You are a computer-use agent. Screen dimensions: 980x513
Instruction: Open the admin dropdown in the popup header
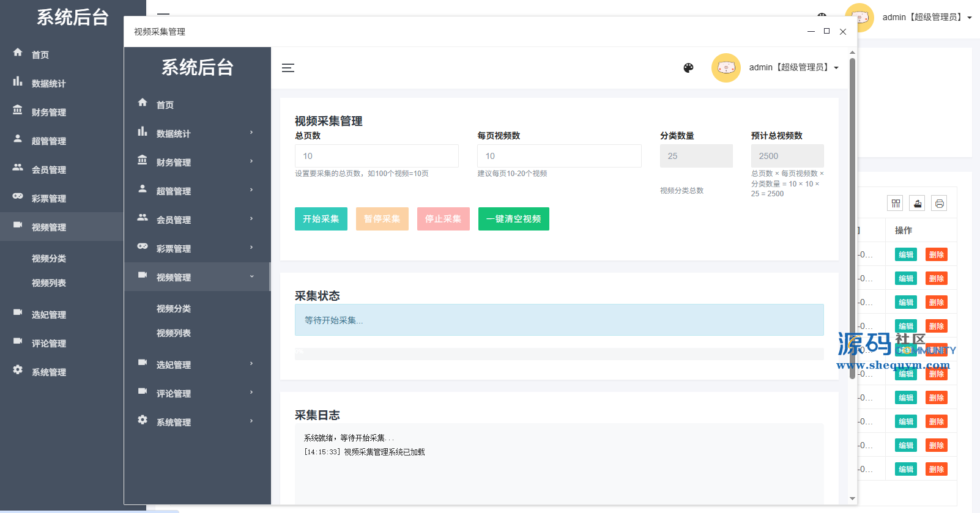794,68
